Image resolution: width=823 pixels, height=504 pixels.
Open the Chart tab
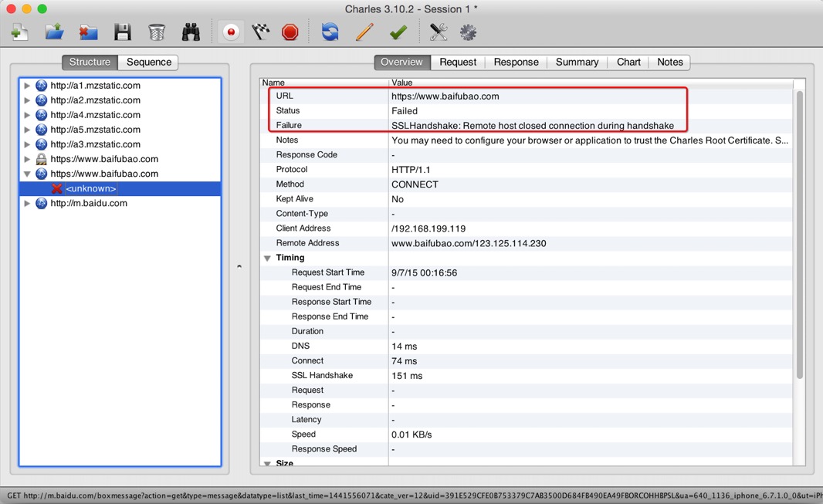[628, 62]
